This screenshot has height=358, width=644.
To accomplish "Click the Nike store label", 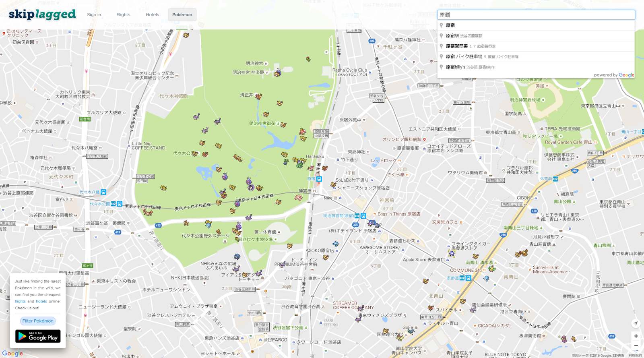I will point(328,198).
